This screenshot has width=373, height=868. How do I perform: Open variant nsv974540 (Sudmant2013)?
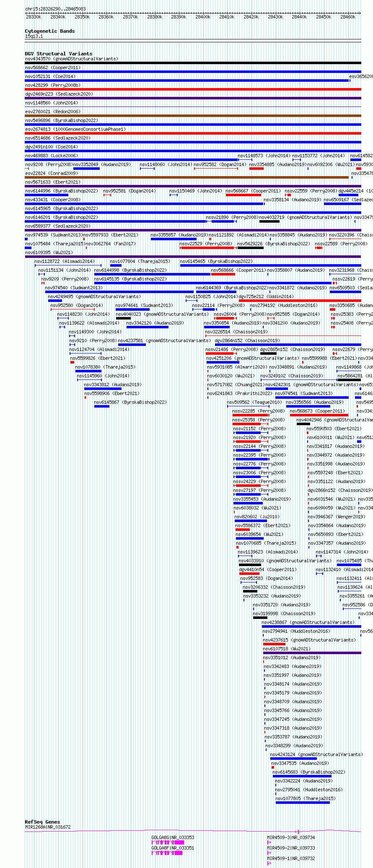tap(74, 288)
